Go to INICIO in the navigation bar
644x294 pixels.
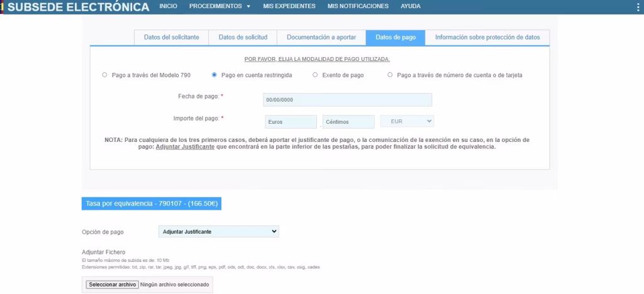[x=169, y=6]
